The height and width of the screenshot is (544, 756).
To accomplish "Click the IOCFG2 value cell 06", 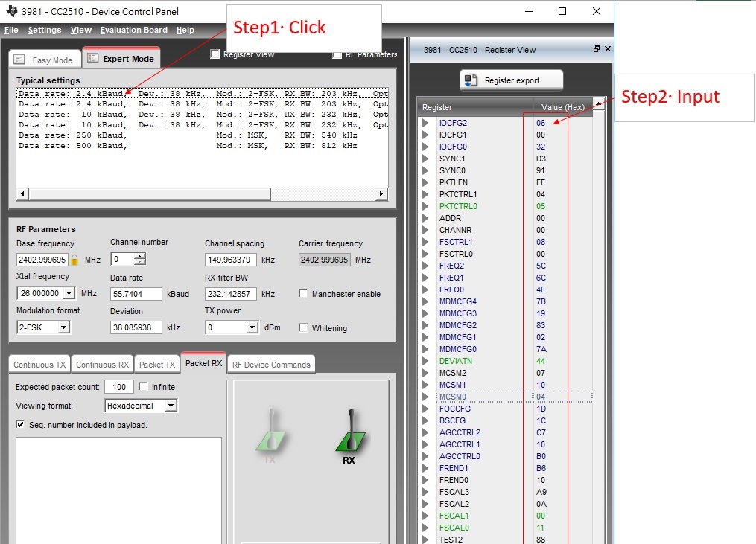I will tap(541, 123).
